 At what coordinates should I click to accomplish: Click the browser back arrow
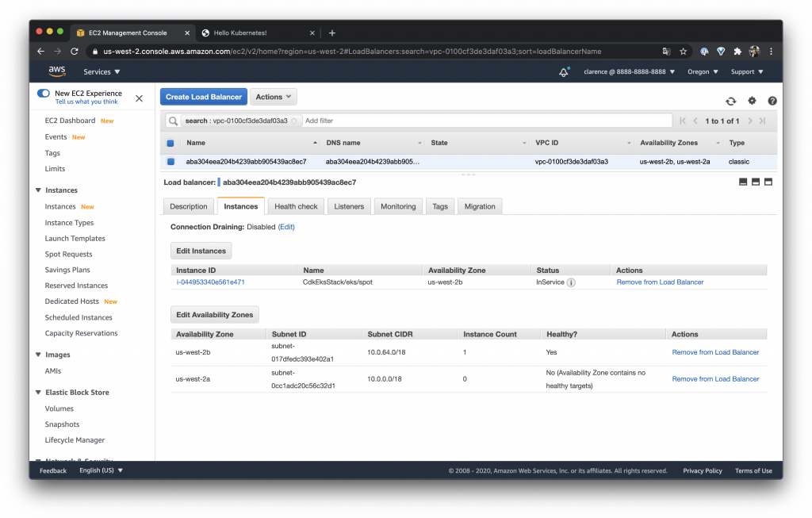coord(41,52)
